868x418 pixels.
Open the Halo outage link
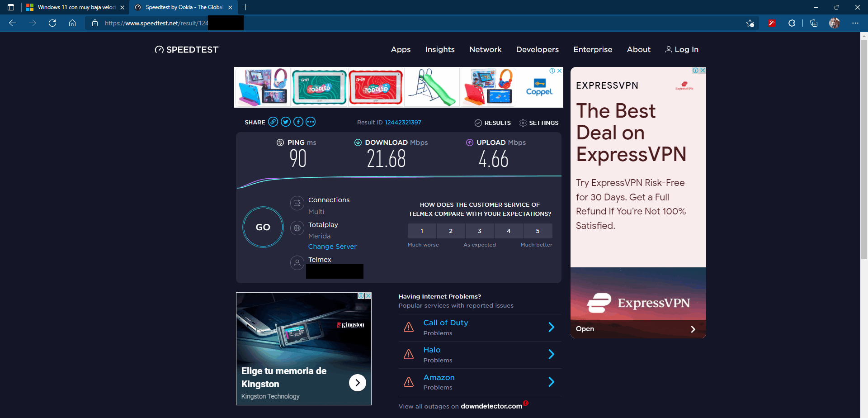pos(432,350)
